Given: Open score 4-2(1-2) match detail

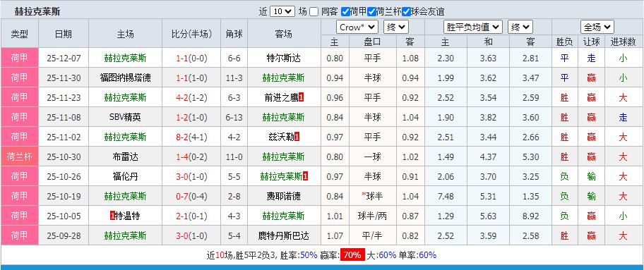Looking at the screenshot, I should tap(192, 98).
